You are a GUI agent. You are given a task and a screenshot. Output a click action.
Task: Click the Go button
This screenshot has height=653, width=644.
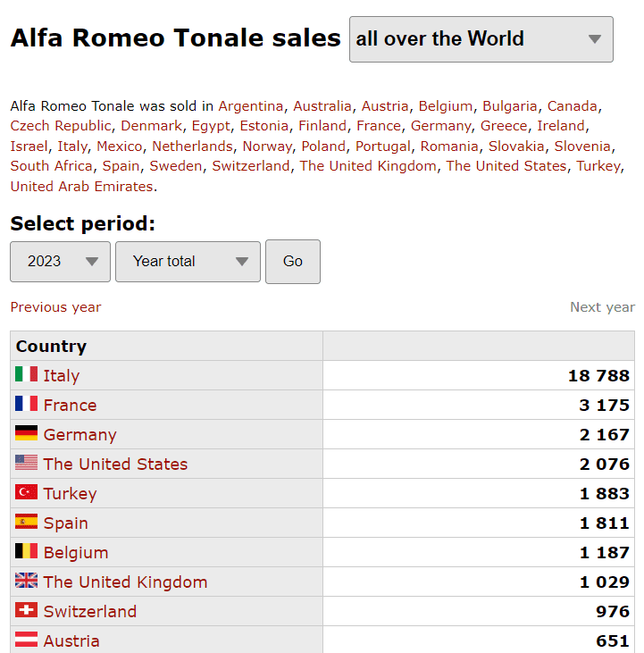pos(293,262)
